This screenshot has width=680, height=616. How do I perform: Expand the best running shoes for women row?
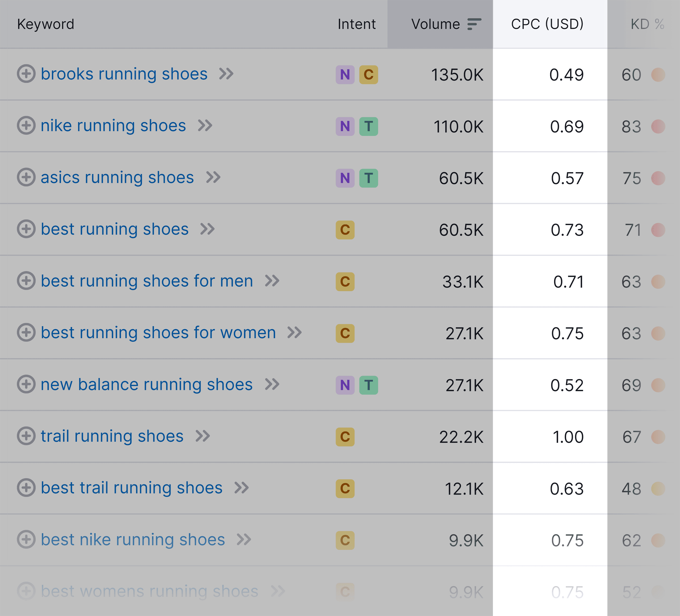click(26, 333)
